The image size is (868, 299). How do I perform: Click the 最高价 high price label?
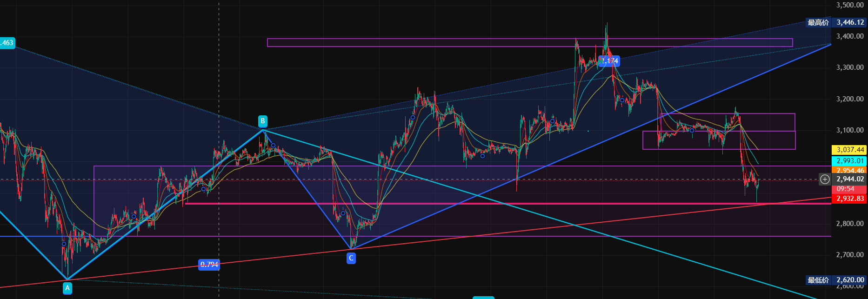coord(818,22)
